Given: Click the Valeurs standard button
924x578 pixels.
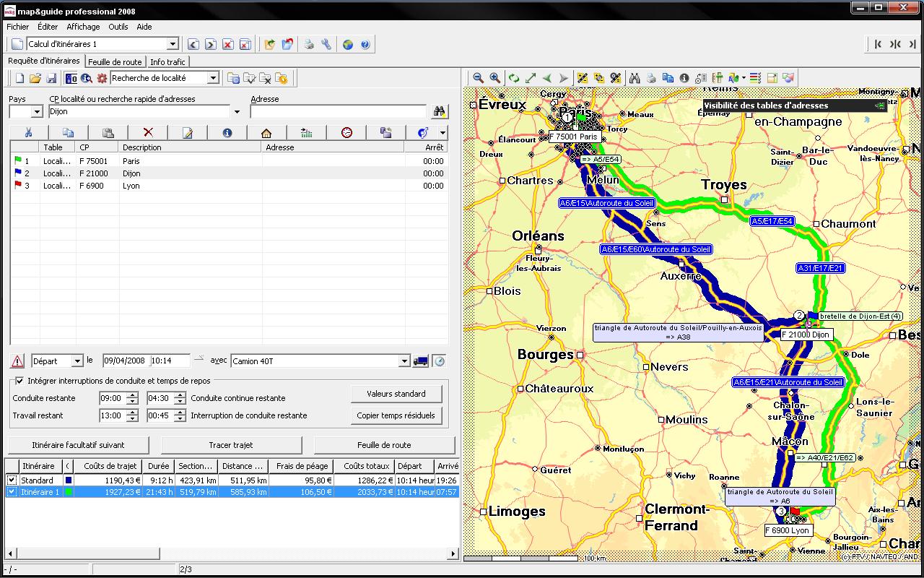Looking at the screenshot, I should coord(396,394).
